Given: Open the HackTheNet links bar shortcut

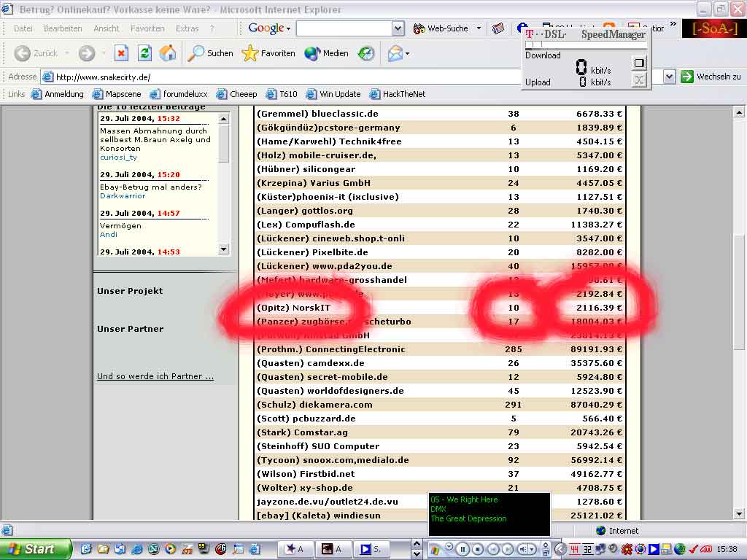Looking at the screenshot, I should [x=398, y=94].
